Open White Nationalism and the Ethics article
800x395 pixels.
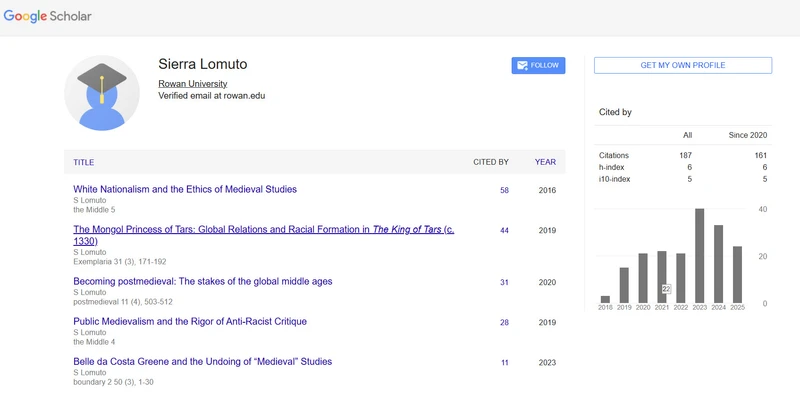click(x=185, y=189)
